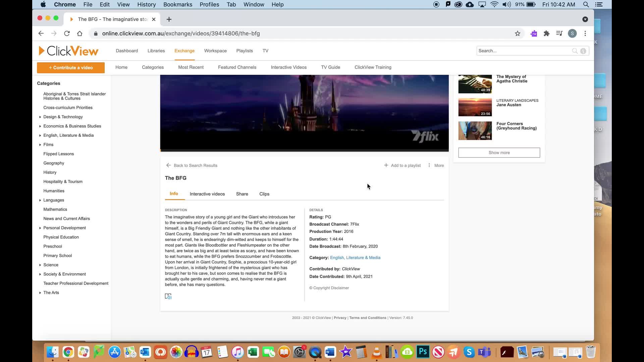644x362 pixels.
Task: Open Chrome extensions puzzle icon
Action: tap(546, 34)
